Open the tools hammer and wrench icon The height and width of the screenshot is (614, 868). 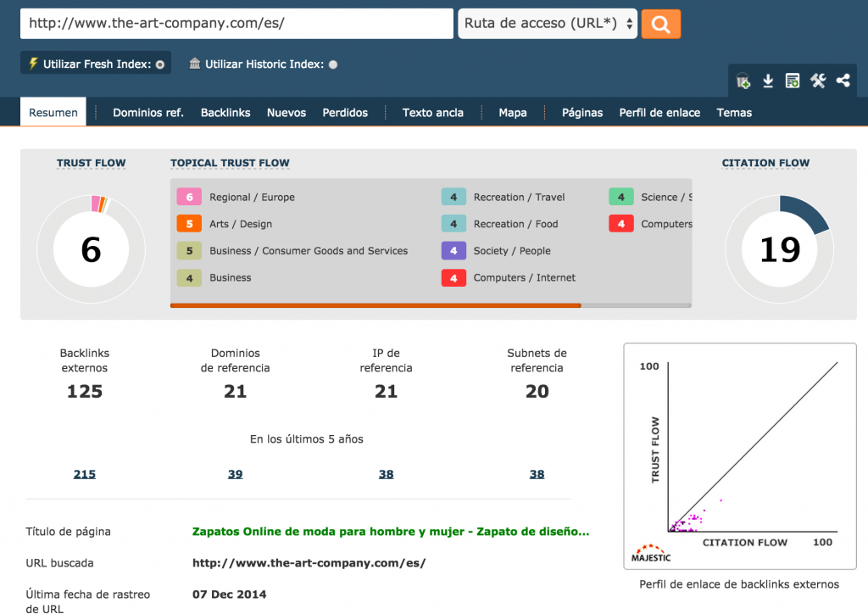[818, 81]
